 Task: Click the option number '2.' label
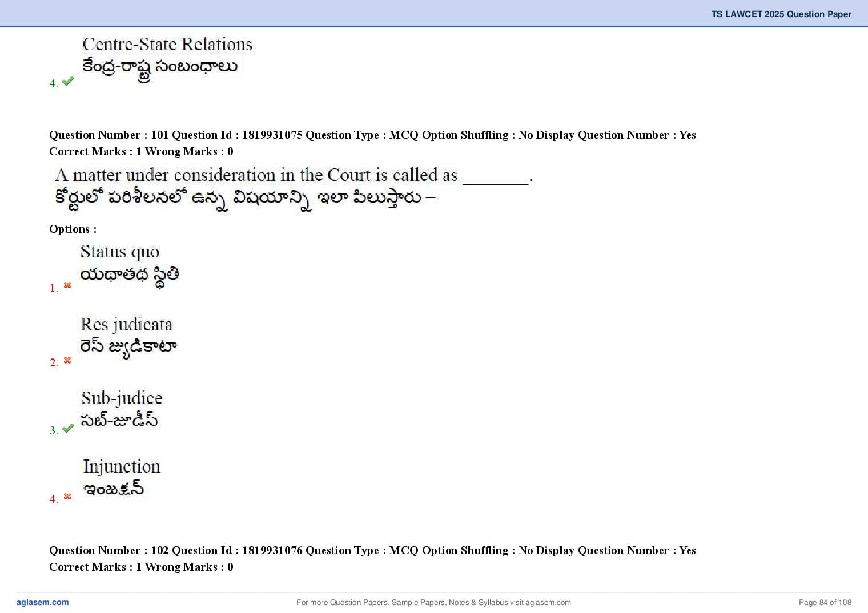54,362
